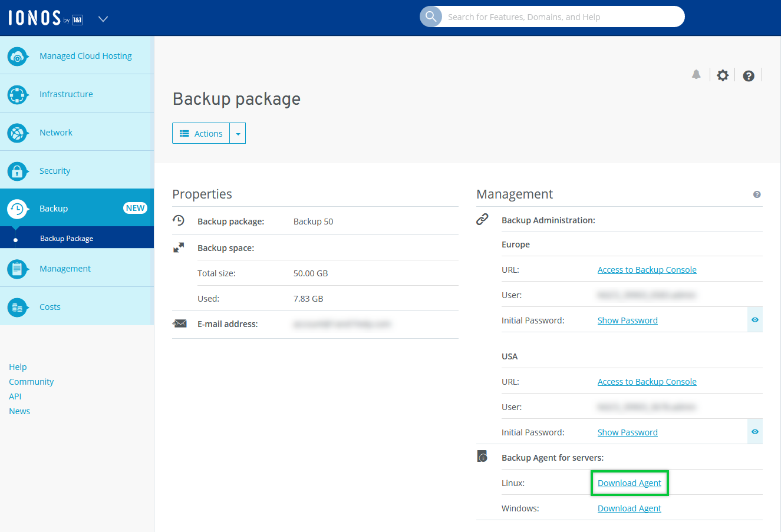The width and height of the screenshot is (781, 532).
Task: Click the Infrastructure sidebar icon
Action: [x=17, y=95]
